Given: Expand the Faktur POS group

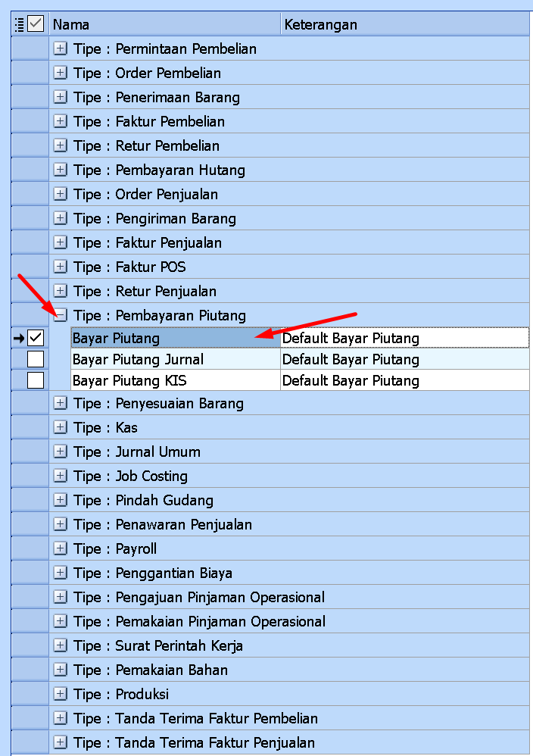Looking at the screenshot, I should (x=61, y=267).
